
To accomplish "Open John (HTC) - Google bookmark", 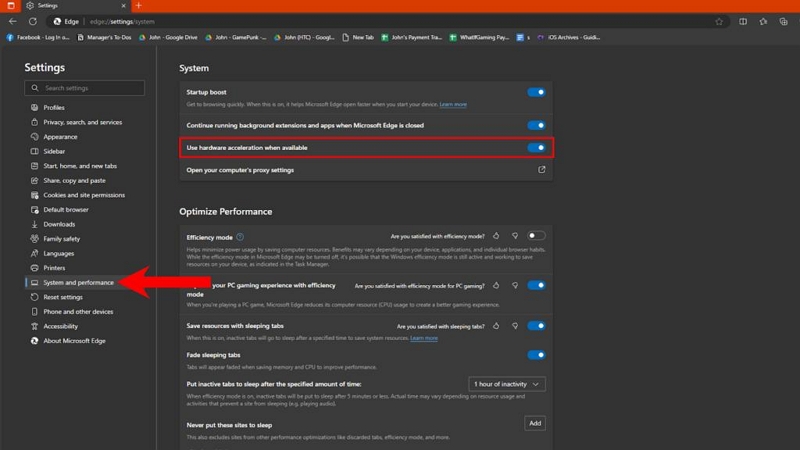I will click(305, 37).
